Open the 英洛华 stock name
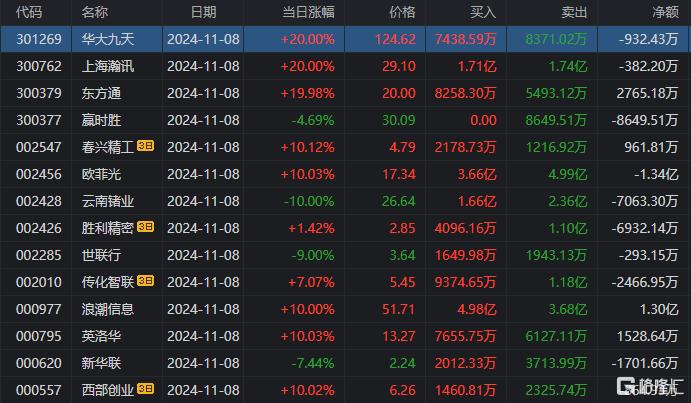 (x=101, y=336)
